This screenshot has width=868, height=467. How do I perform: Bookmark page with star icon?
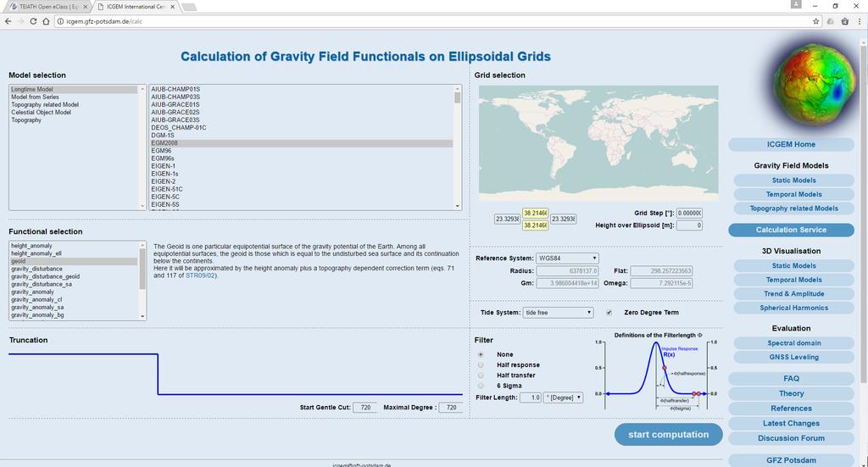815,21
